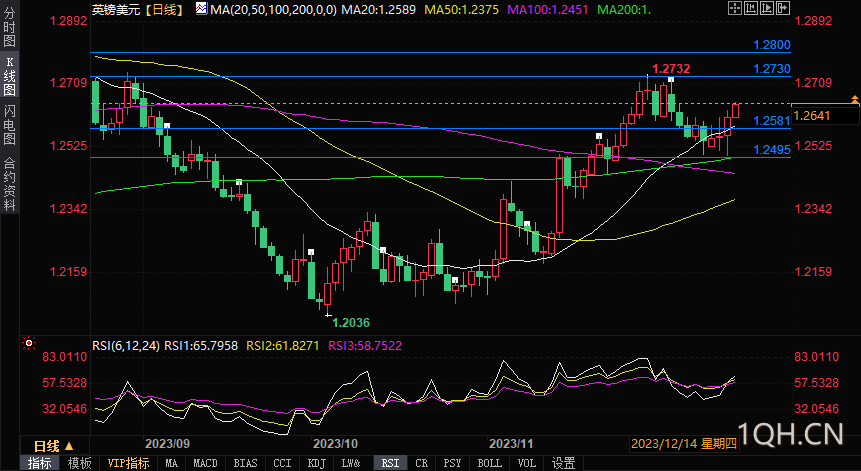Click the 1.2800 horizontal line label
Viewport: 861px width, 471px height.
click(772, 45)
